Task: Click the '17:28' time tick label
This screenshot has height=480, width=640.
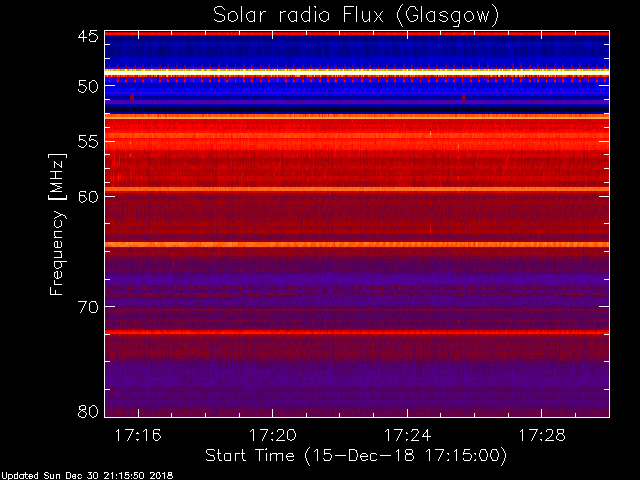Action: point(542,436)
